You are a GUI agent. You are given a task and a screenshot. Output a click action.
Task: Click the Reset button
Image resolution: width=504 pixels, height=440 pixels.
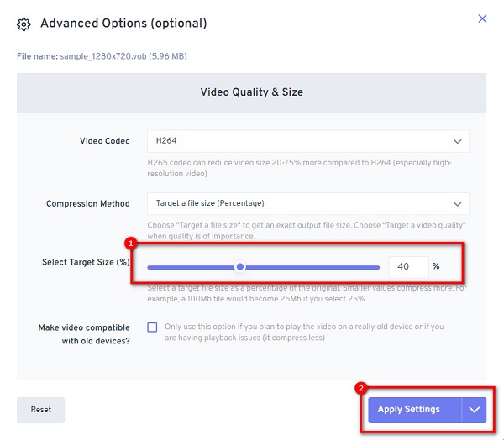[x=41, y=410]
